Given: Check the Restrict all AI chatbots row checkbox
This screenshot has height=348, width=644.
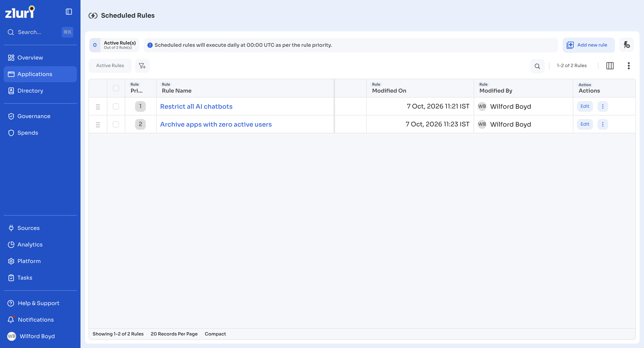Looking at the screenshot, I should 116,106.
